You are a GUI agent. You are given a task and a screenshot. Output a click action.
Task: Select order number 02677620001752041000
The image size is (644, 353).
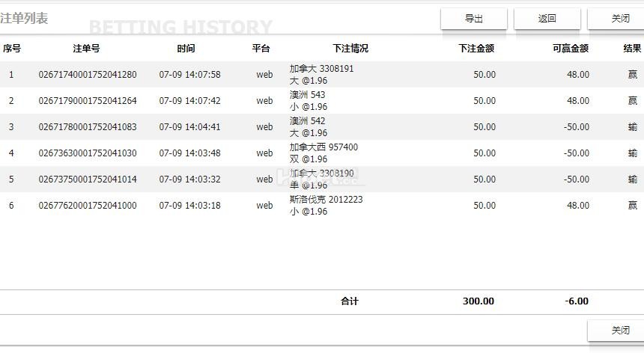click(88, 206)
